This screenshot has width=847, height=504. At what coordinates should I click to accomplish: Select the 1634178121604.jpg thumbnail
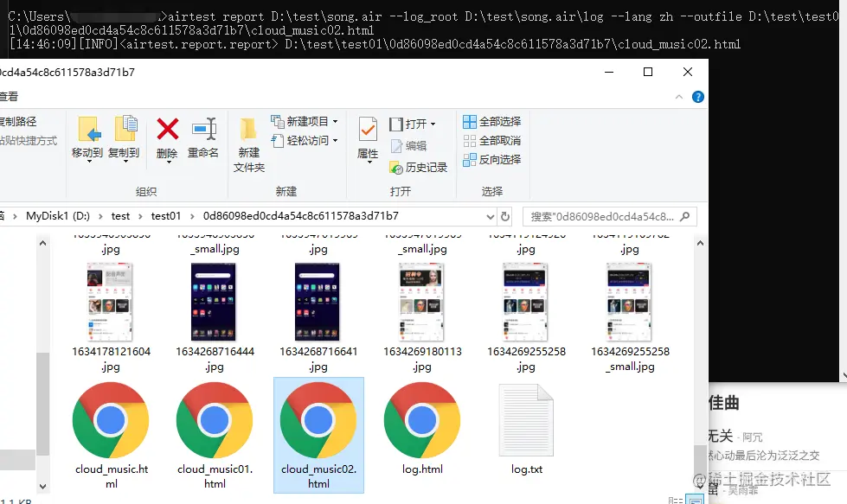(x=110, y=302)
